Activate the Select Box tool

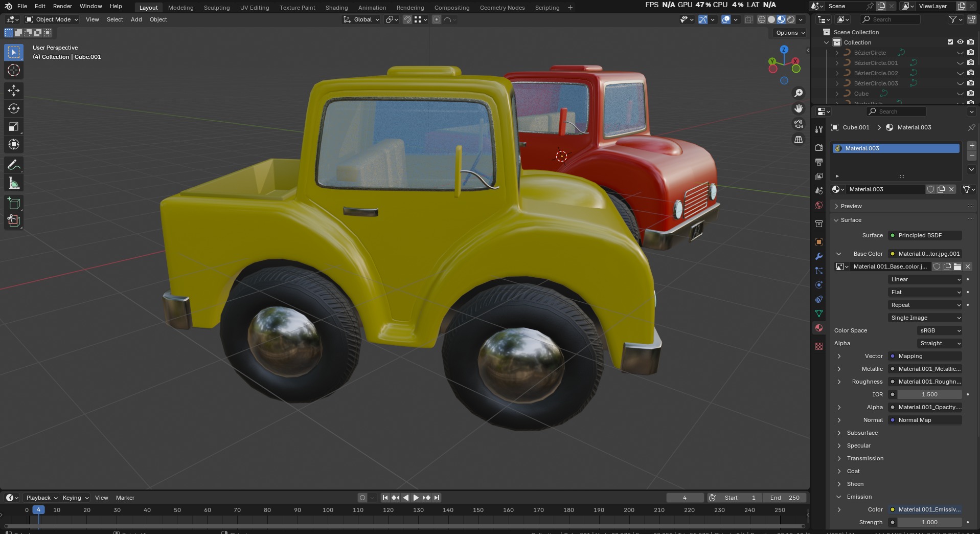coord(14,52)
